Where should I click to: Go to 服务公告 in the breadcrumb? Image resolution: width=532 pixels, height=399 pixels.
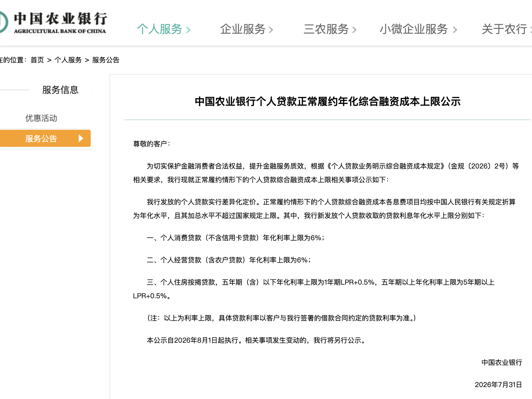coord(106,60)
